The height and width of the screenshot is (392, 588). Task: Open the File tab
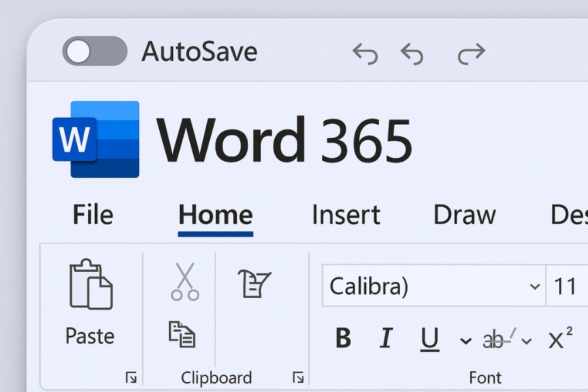[x=93, y=215]
